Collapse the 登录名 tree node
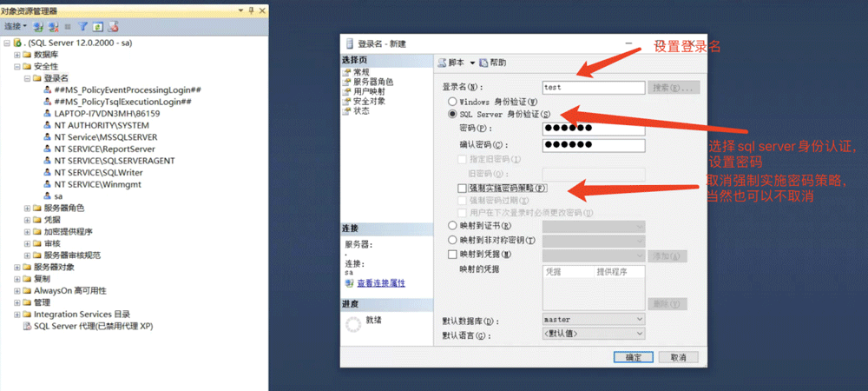Viewport: 868px width, 391px height. (x=27, y=78)
